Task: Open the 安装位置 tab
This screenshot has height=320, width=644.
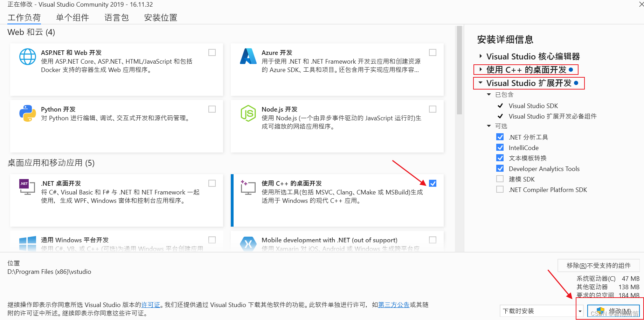Action: [161, 17]
